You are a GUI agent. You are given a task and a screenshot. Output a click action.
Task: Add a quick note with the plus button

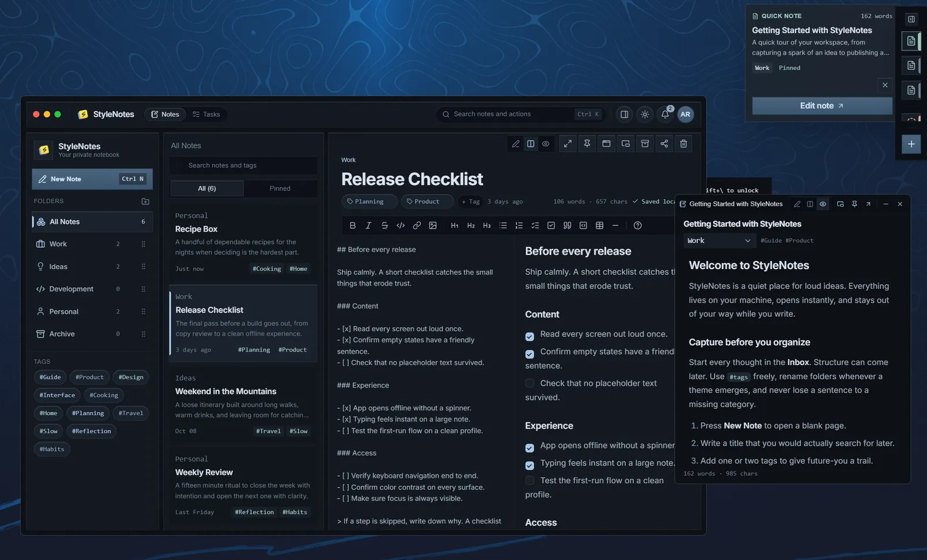[x=911, y=144]
